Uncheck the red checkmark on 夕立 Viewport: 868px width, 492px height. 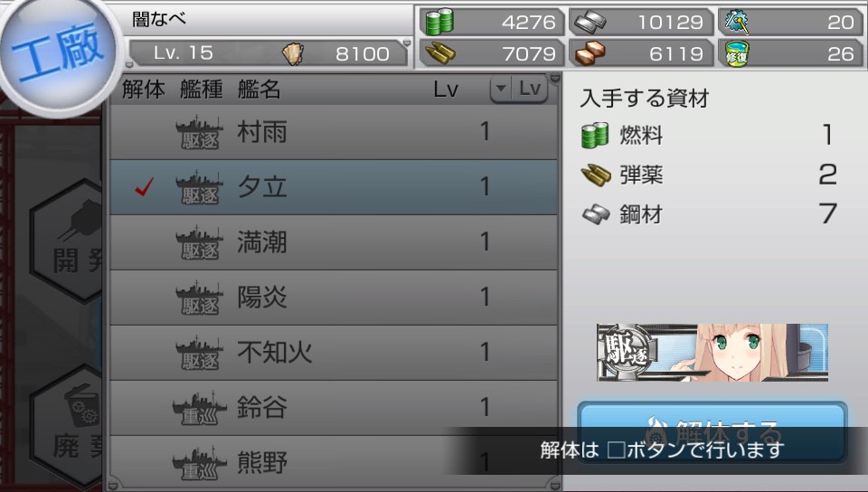144,187
